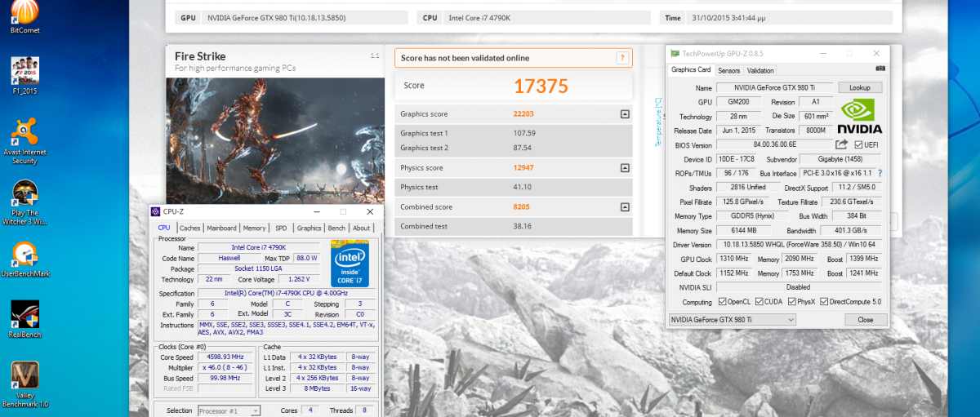The height and width of the screenshot is (417, 980).
Task: Click the CPU-Z Threads value field
Action: 364,410
